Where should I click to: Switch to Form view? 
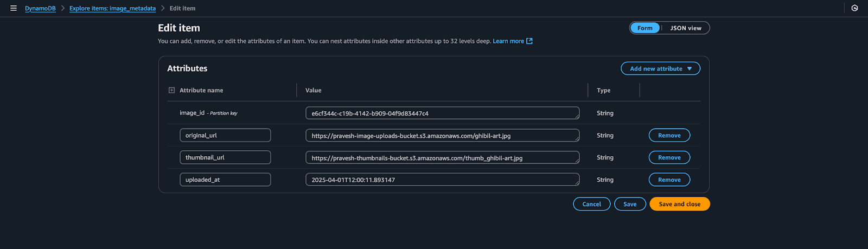click(x=644, y=28)
